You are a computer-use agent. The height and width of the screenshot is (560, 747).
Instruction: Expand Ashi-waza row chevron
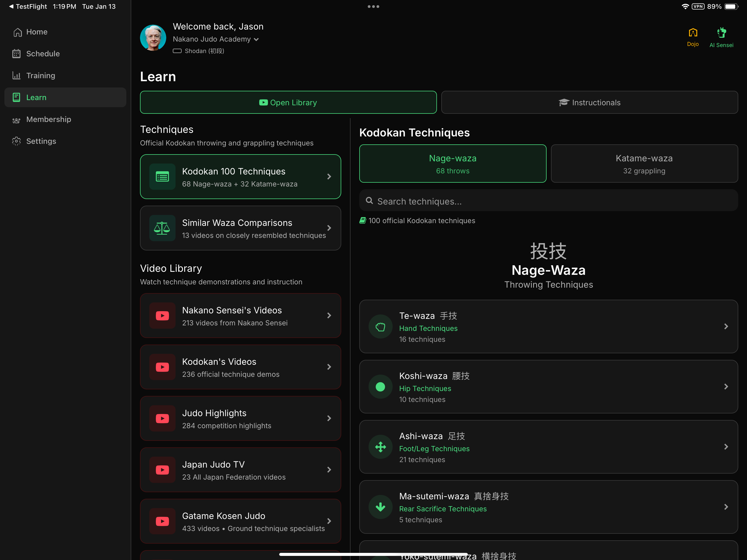pos(726,447)
